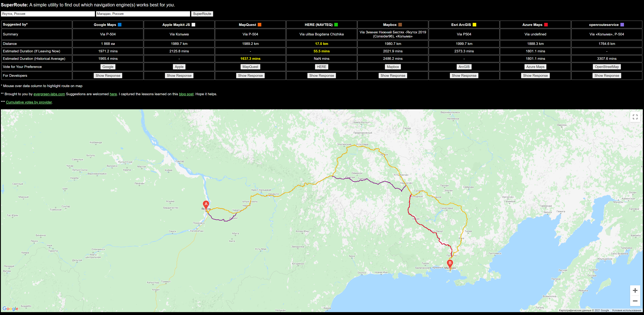Open the blog post link
This screenshot has height=315, width=644.
(186, 94)
